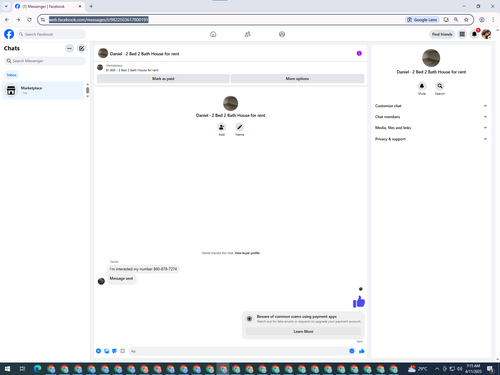This screenshot has height=375, width=500.
Task: Open the Facebook menu grid icon
Action: [x=462, y=34]
